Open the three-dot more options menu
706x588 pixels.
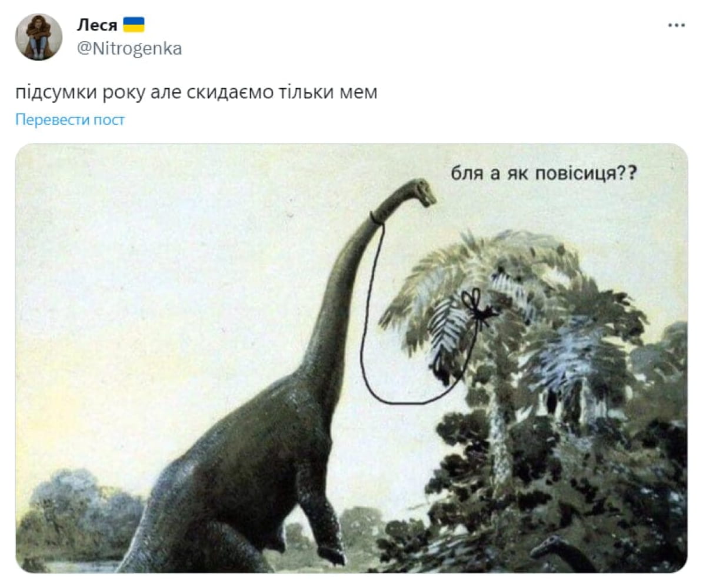pyautogui.click(x=677, y=25)
